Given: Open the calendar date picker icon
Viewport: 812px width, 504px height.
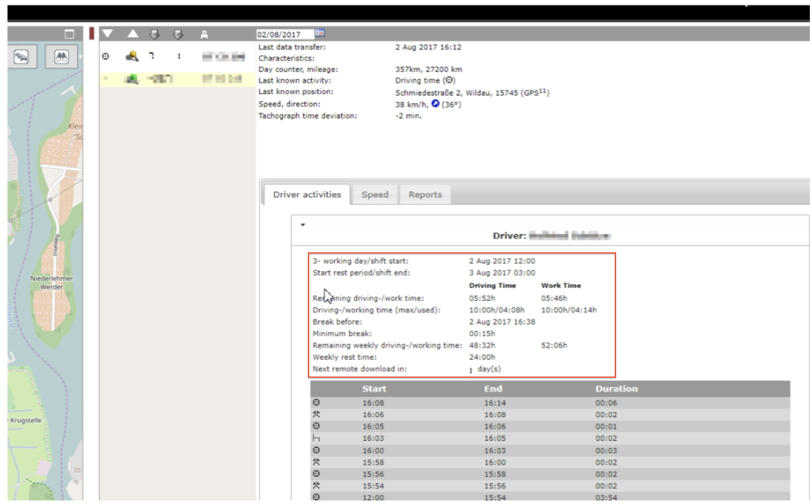Looking at the screenshot, I should (319, 33).
